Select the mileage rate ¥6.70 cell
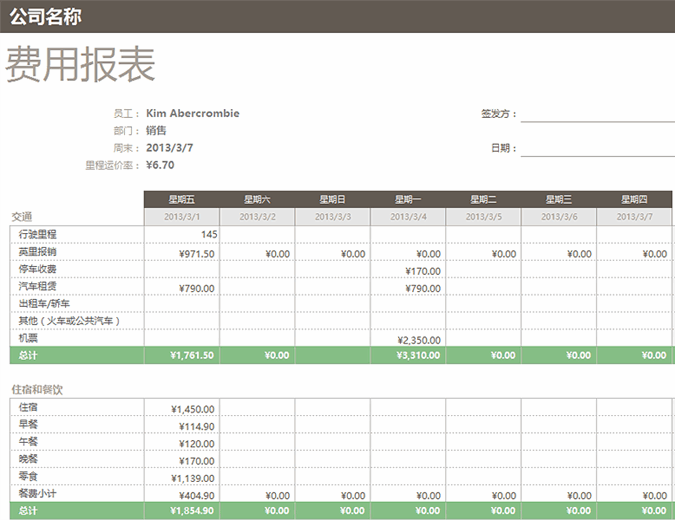This screenshot has height=520, width=675. 160,165
